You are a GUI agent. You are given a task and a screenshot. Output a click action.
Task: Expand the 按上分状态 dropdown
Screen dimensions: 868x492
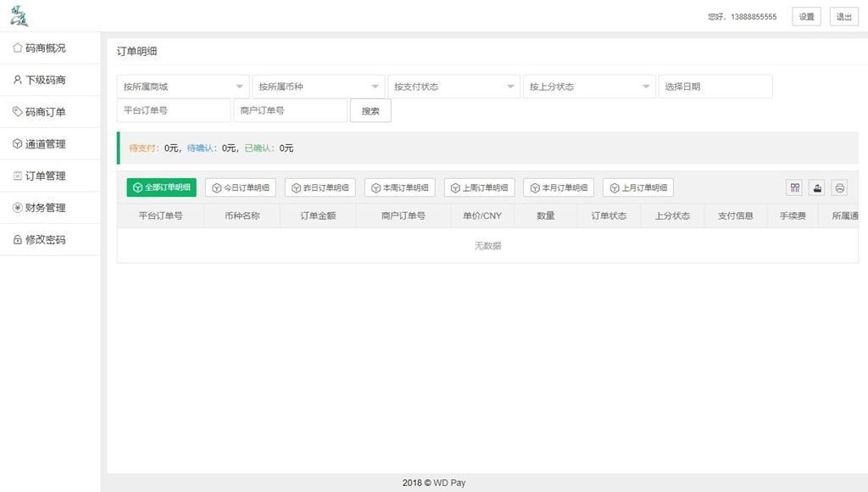(x=589, y=87)
